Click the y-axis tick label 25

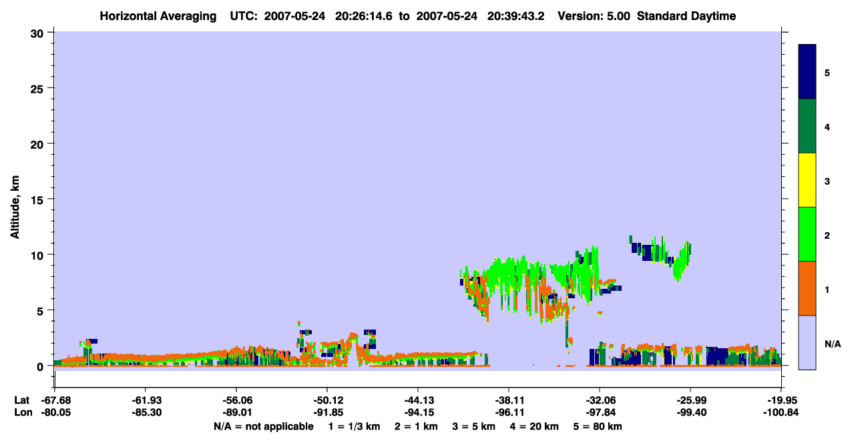[39, 88]
